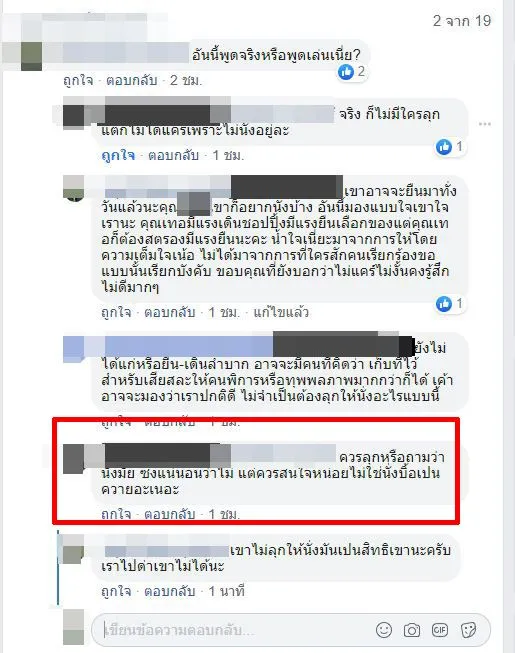Like the last comment posted 1 นาที ago
Screen dimensions: 515x653
tap(116, 591)
